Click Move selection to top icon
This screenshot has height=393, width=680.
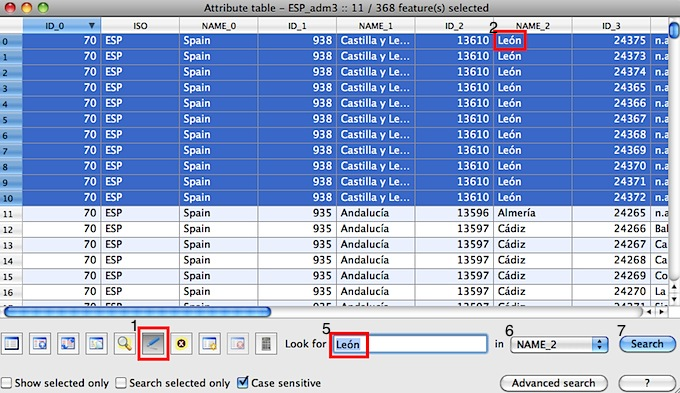tap(39, 344)
